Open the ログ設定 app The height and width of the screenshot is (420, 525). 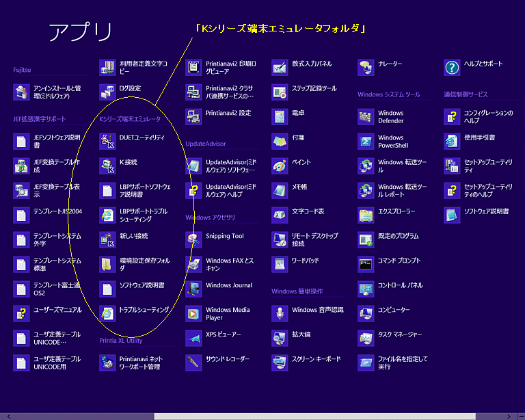pos(107,92)
